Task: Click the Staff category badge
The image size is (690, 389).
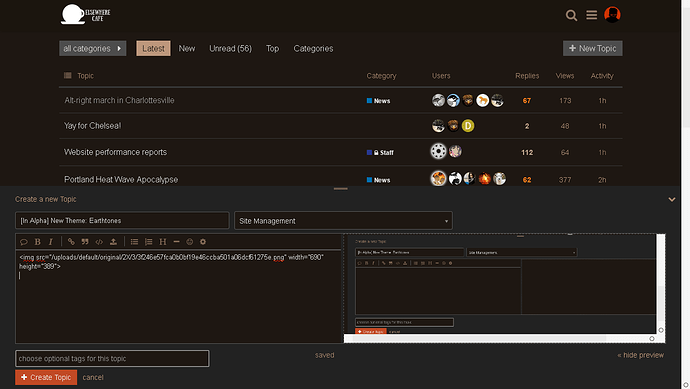Action: (x=380, y=152)
